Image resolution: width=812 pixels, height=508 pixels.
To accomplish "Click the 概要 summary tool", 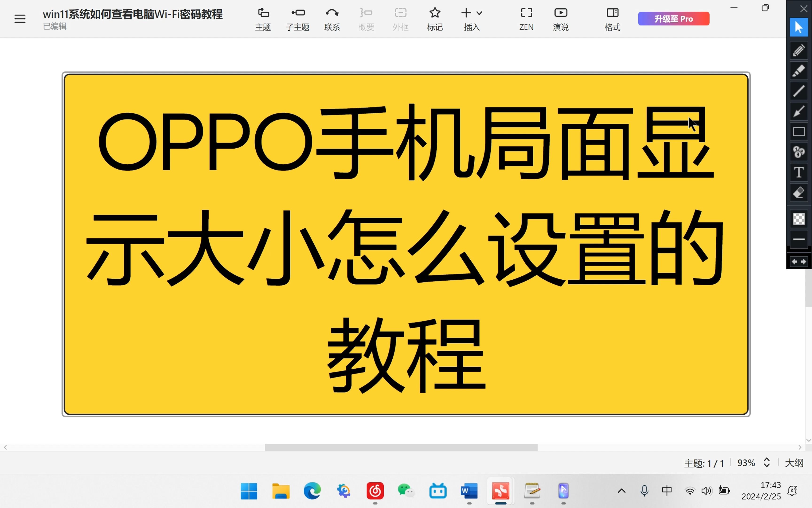I will pos(366,19).
